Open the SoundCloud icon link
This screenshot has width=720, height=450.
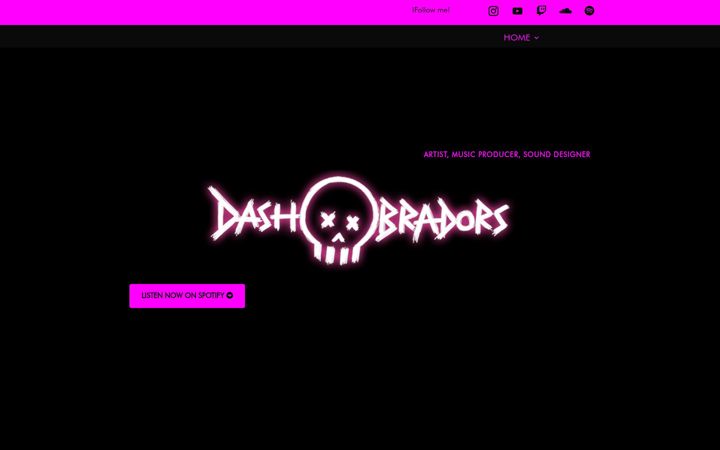point(565,11)
